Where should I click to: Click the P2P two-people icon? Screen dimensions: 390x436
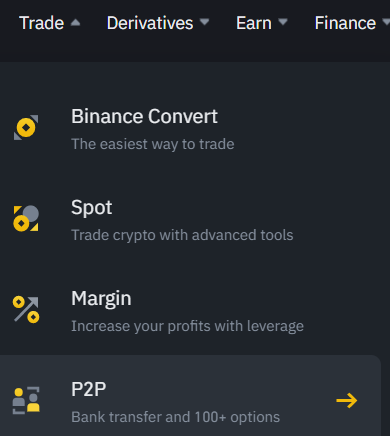coord(26,400)
